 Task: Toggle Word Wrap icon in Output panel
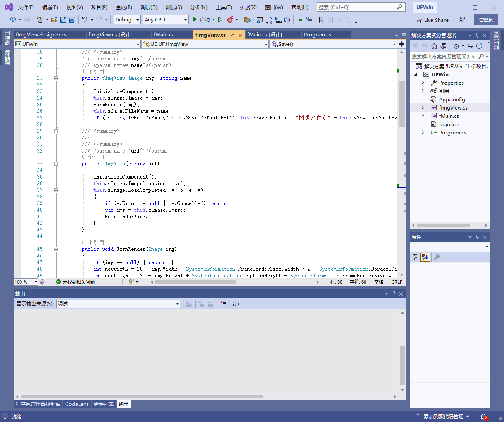point(236,303)
